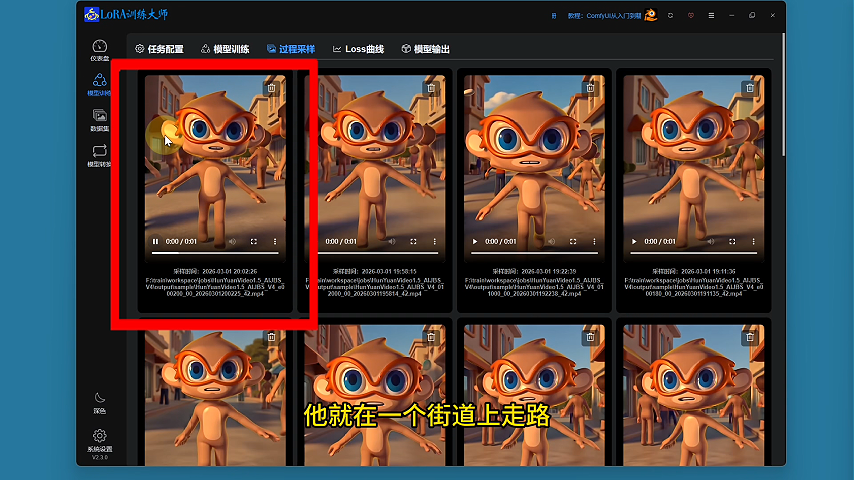
Task: Open the Loss曲线 tab
Action: (x=358, y=49)
